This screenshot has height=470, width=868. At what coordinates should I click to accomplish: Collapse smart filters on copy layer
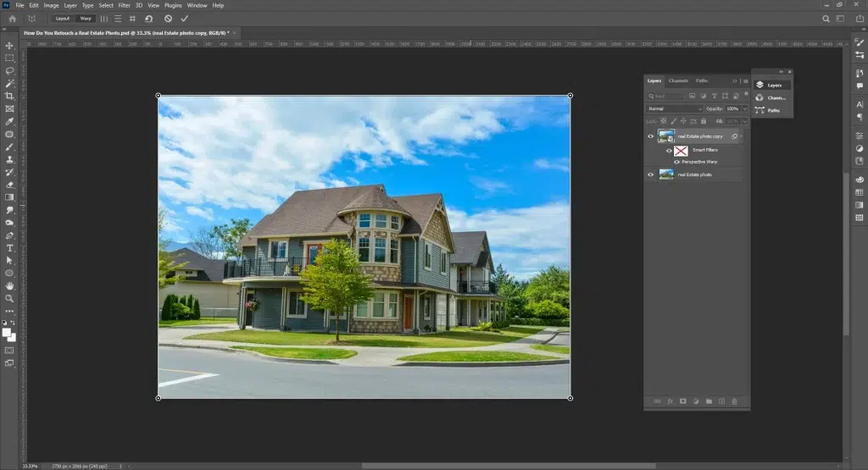coord(741,136)
